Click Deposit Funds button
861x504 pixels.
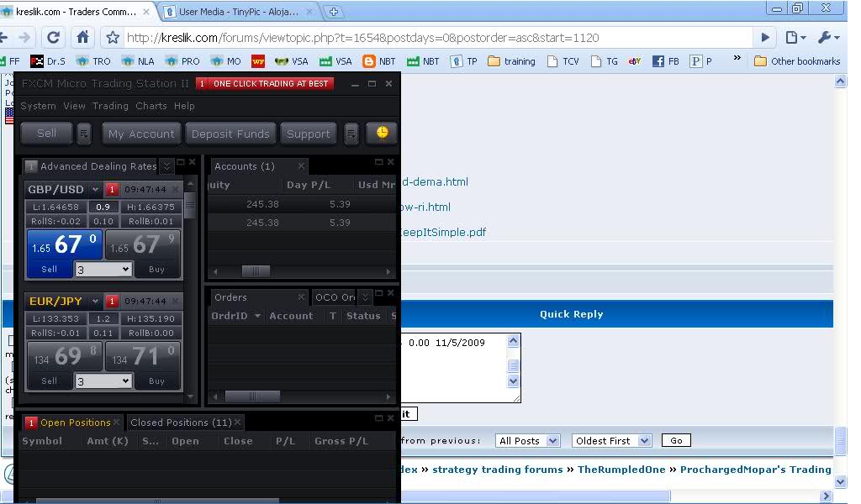(x=230, y=134)
